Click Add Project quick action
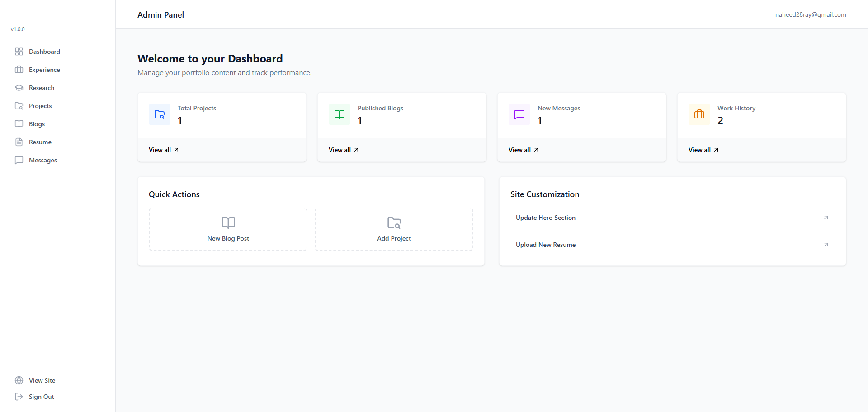This screenshot has height=412, width=868. (x=393, y=229)
